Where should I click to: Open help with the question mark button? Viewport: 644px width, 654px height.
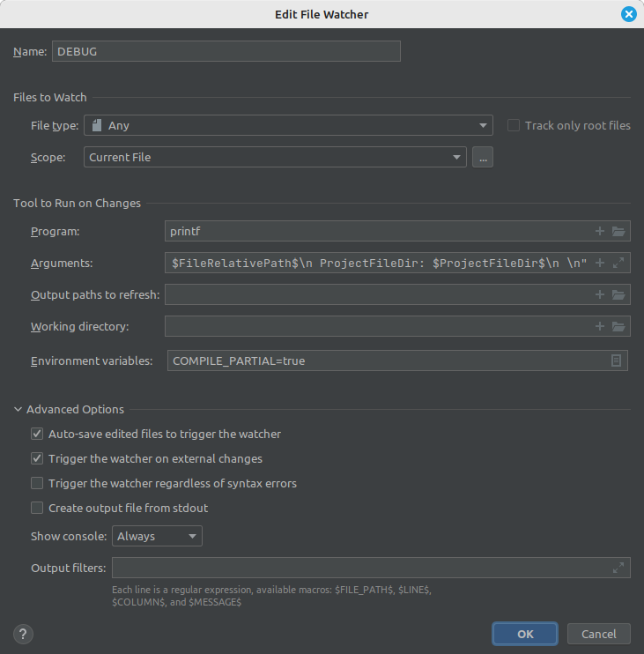(x=24, y=634)
